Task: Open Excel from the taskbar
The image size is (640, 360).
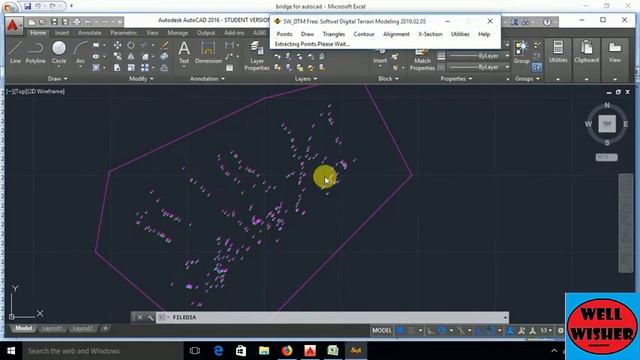Action: (333, 351)
